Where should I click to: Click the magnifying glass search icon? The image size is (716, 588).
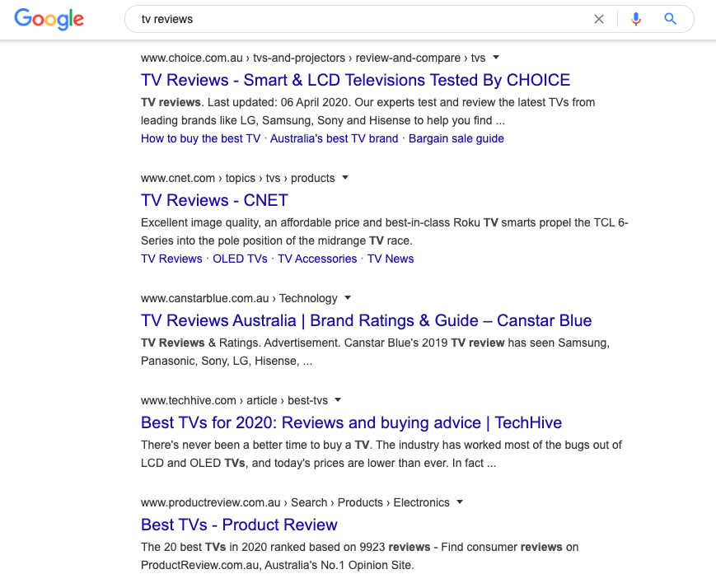[670, 19]
